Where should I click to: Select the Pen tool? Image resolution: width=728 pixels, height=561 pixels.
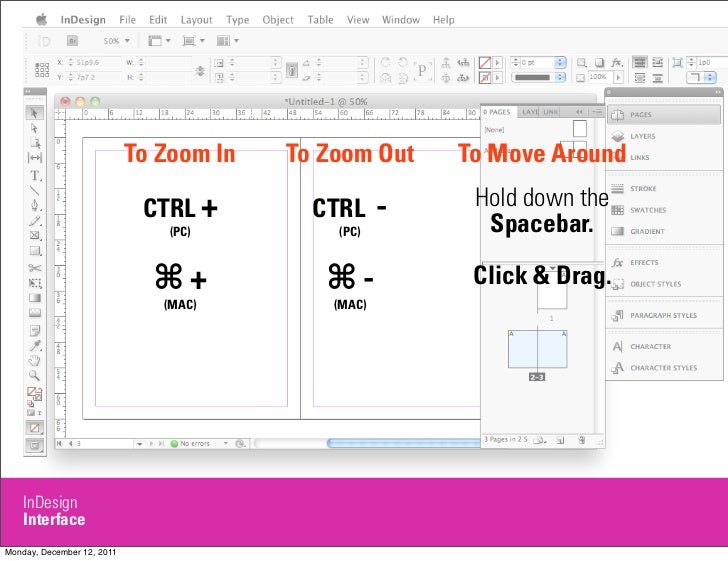click(35, 205)
